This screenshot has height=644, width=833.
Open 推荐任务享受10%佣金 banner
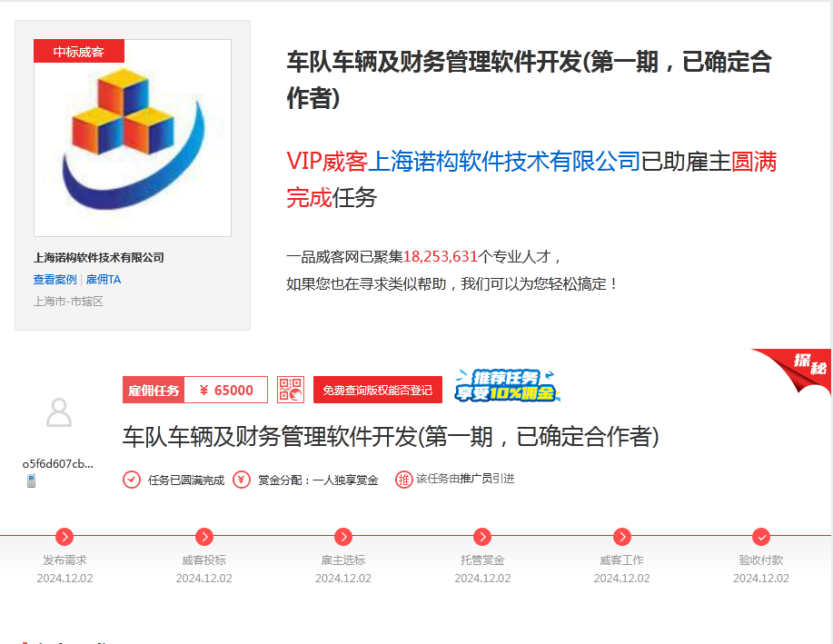[507, 385]
